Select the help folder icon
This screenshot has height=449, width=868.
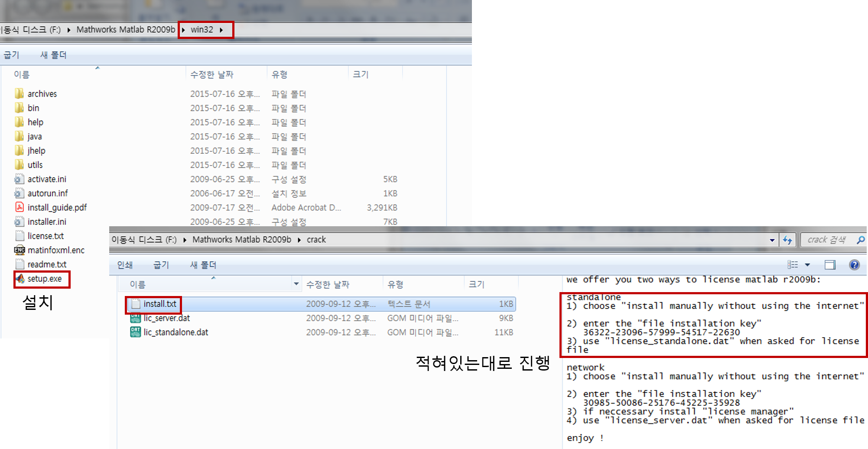(x=19, y=122)
